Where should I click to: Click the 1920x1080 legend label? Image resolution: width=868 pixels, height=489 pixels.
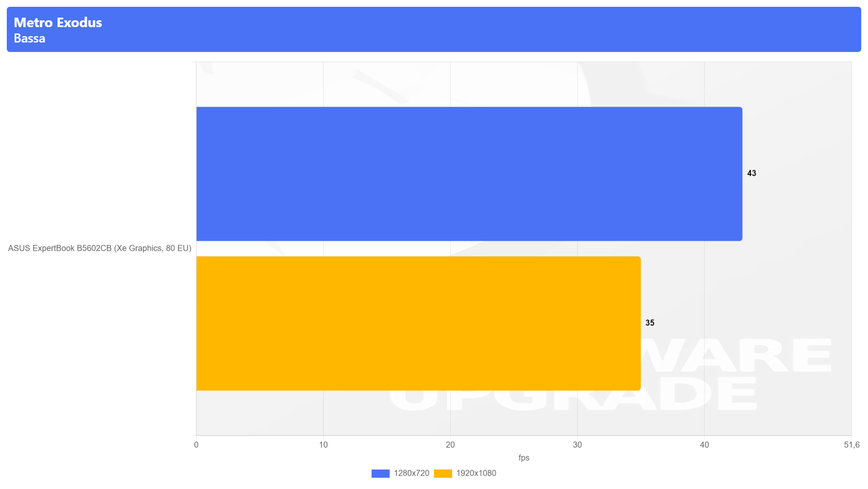(x=476, y=473)
